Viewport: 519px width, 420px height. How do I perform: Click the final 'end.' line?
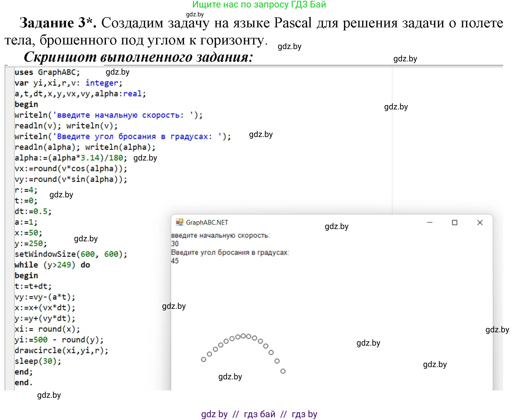tap(24, 382)
